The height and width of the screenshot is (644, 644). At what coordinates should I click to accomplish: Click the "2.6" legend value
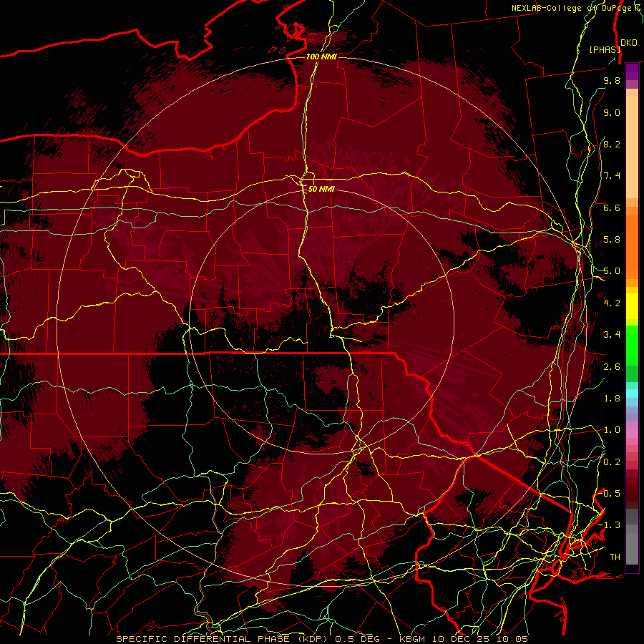(x=612, y=367)
